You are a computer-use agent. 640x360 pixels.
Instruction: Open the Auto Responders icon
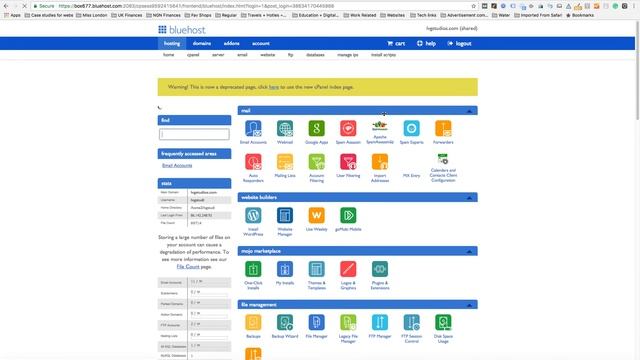[253, 162]
